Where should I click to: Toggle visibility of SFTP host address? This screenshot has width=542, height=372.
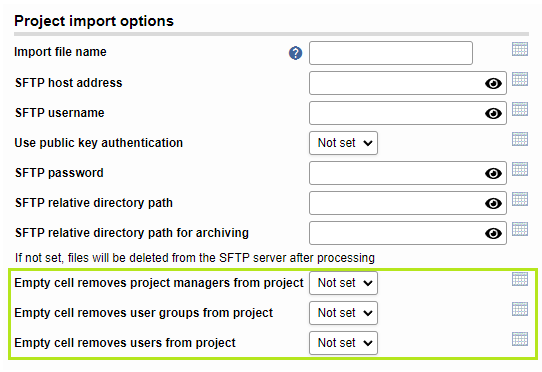(x=493, y=83)
